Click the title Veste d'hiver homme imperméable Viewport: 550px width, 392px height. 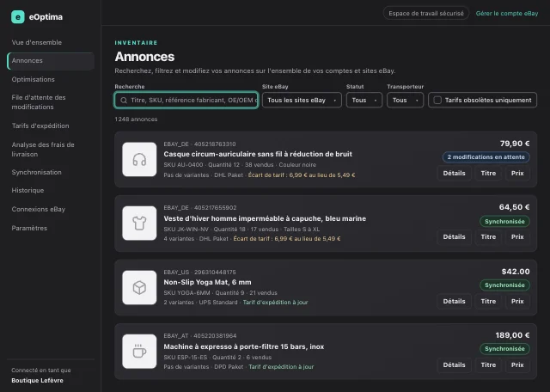tap(265, 218)
